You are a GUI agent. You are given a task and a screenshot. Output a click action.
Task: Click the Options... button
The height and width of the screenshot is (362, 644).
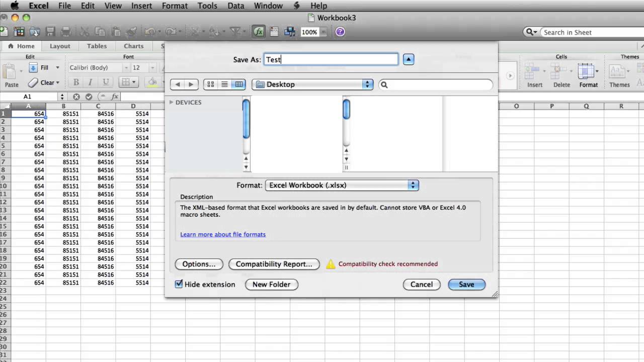199,264
